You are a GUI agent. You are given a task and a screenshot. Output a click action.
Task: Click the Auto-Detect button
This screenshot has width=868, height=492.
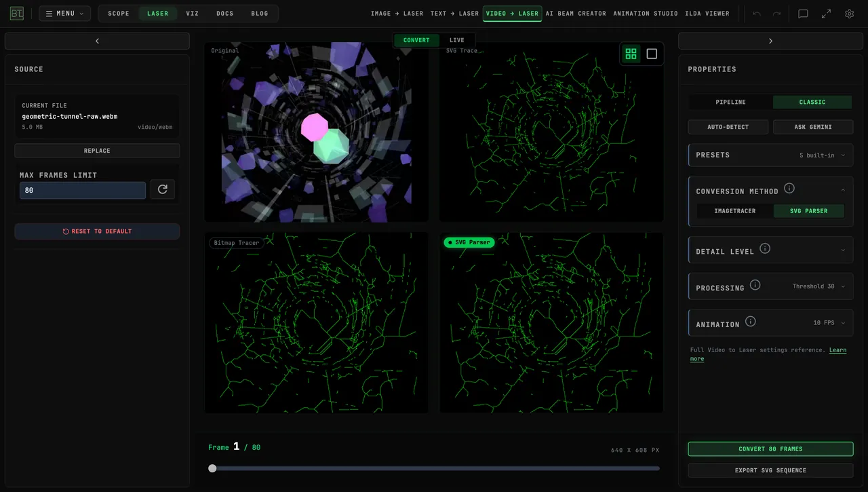[x=728, y=127]
